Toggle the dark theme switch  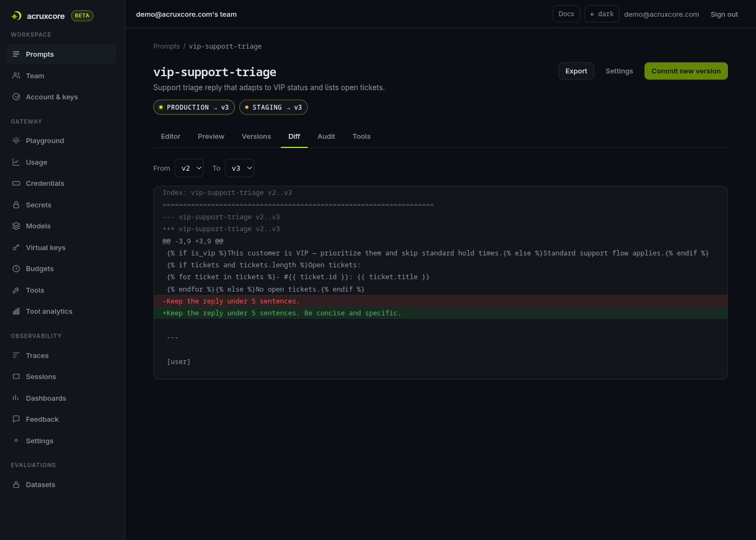coord(602,14)
